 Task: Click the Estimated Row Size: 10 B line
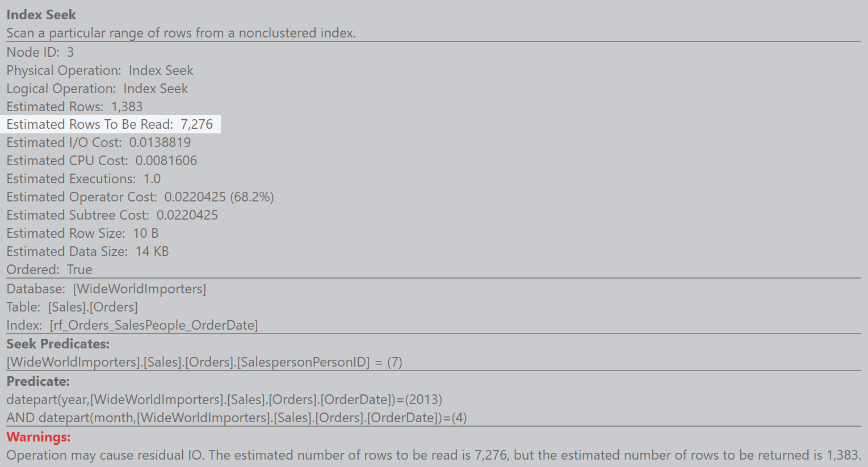pyautogui.click(x=82, y=233)
